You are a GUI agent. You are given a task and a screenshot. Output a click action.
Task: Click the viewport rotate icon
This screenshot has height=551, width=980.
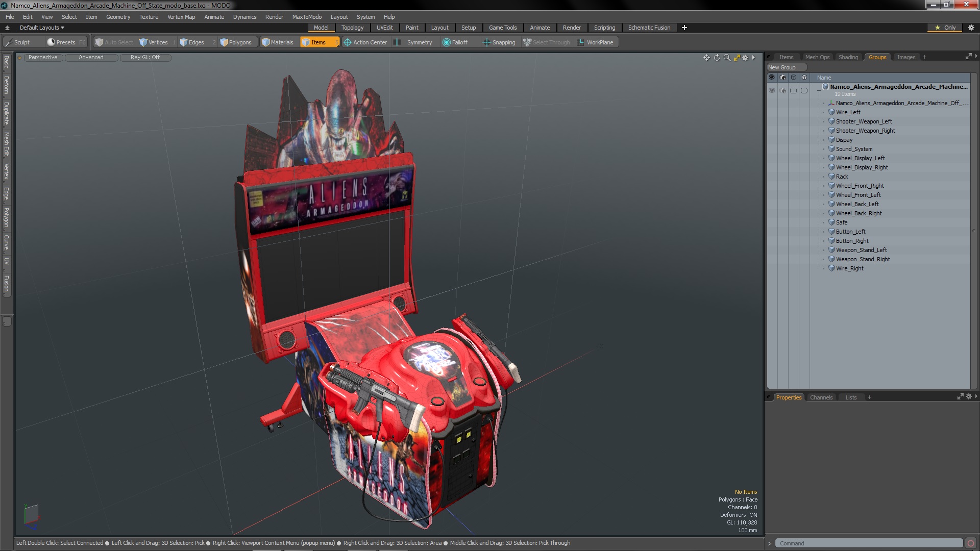(x=717, y=58)
